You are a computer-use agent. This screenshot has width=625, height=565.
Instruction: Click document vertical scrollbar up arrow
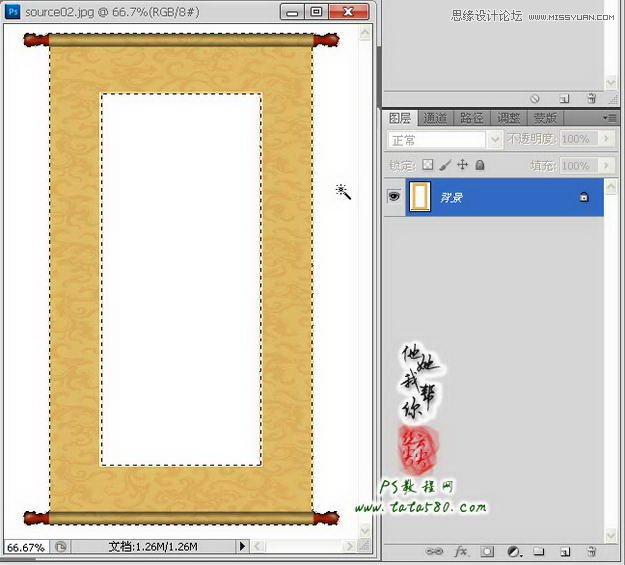pos(364,34)
